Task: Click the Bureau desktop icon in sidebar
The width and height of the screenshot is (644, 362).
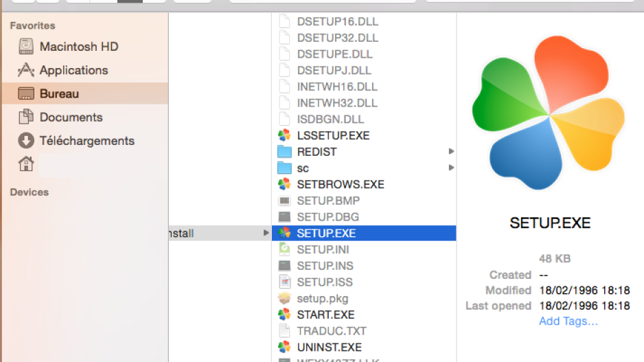Action: [26, 93]
